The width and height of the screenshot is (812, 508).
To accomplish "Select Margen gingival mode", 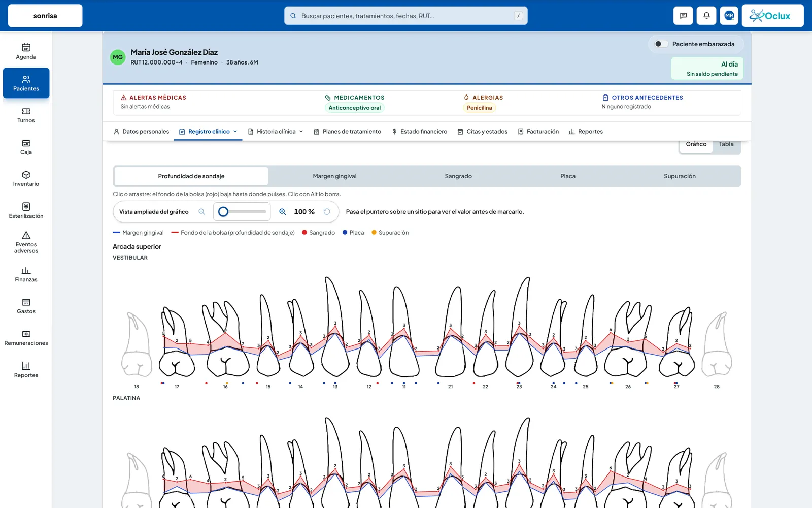I will (334, 176).
